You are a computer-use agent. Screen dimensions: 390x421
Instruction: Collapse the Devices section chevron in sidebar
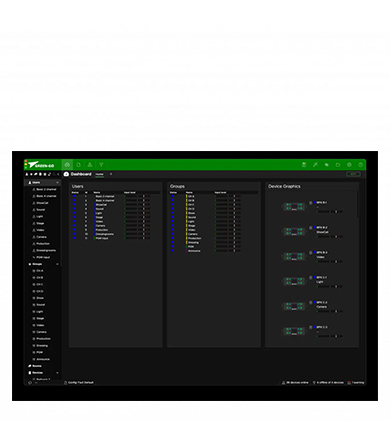[x=57, y=373]
